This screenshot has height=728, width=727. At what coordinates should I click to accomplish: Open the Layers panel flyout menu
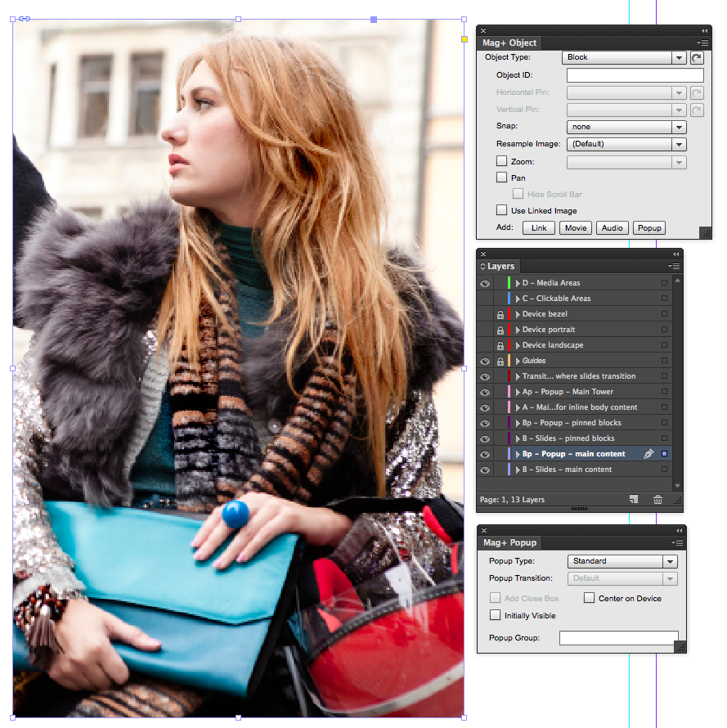[674, 266]
